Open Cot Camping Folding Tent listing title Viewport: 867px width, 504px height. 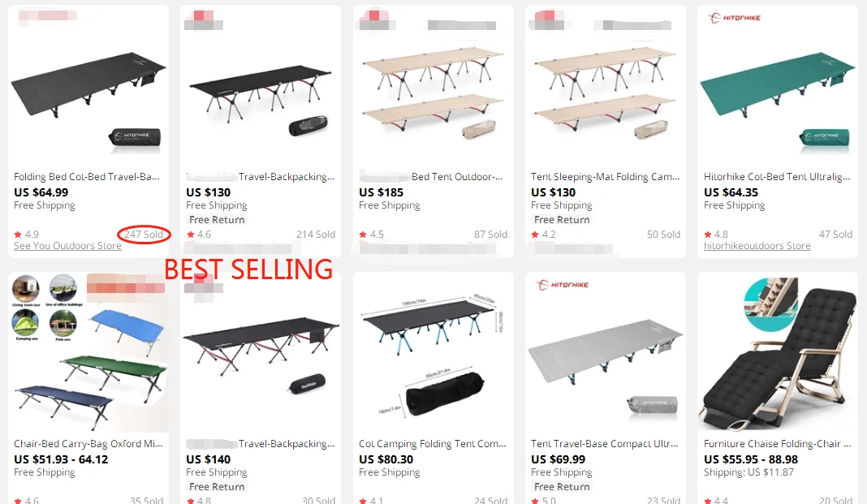(433, 444)
